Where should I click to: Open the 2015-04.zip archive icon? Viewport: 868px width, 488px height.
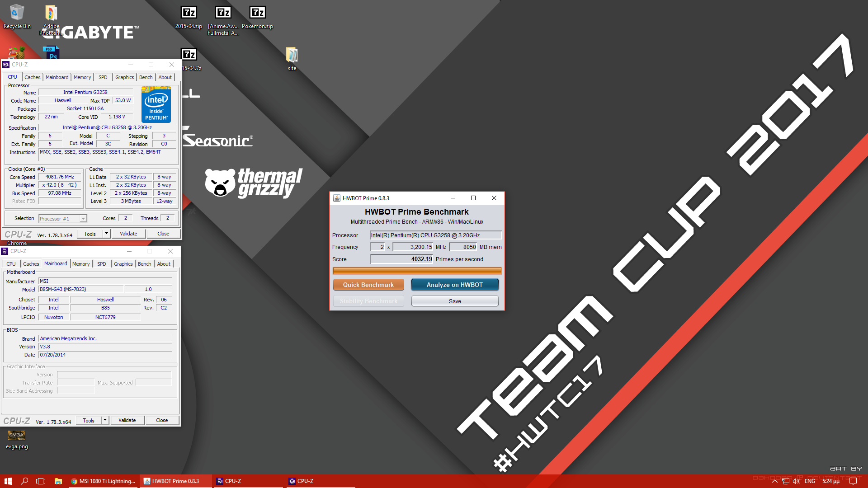point(189,17)
